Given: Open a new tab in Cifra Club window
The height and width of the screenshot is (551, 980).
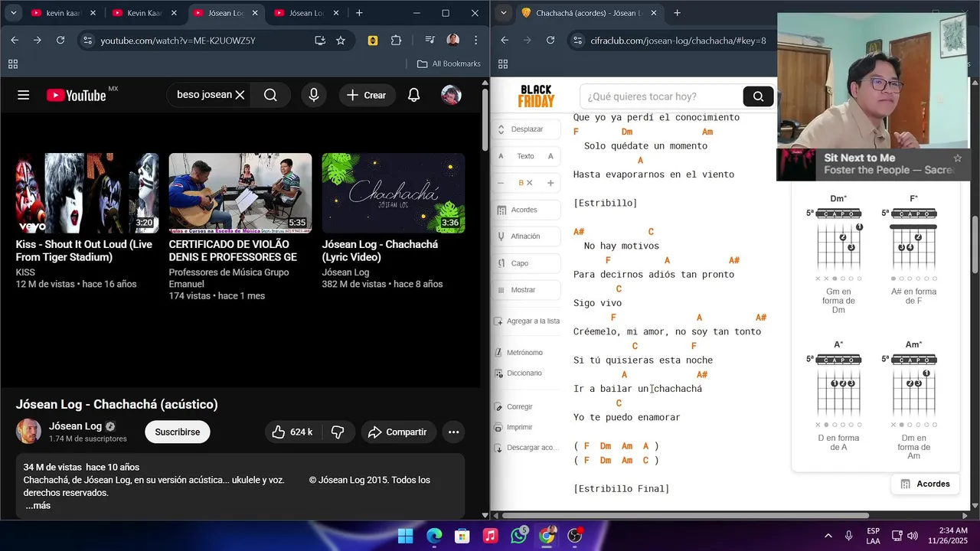Looking at the screenshot, I should [677, 13].
